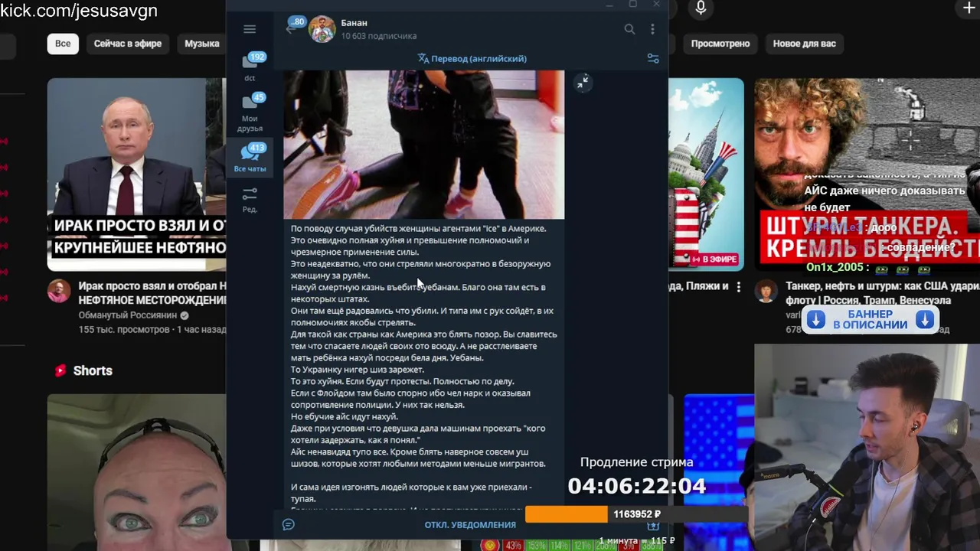Translate post via Перевод (английский)
The height and width of the screenshot is (551, 980).
[x=472, y=58]
